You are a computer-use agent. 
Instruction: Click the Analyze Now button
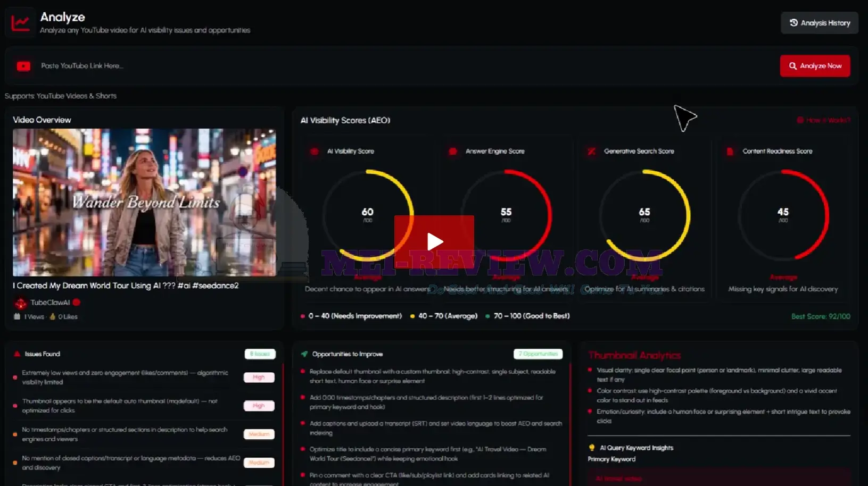tap(815, 66)
